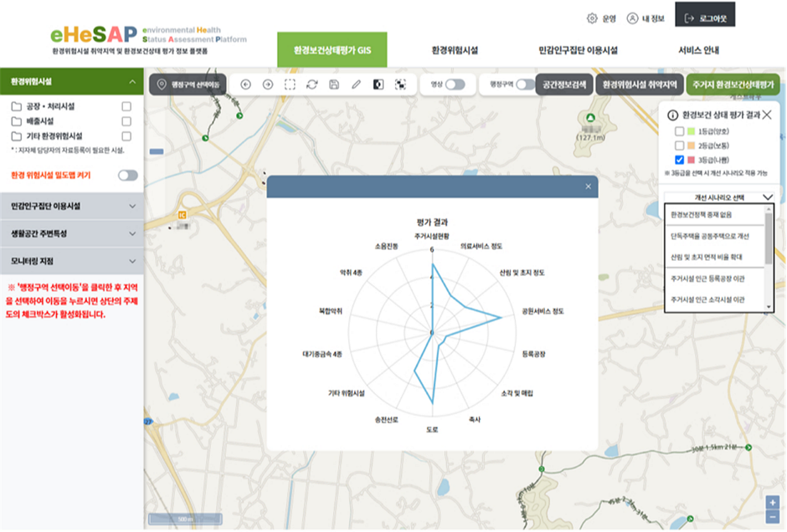Click the folder icon next to 배출시설
This screenshot has height=532, width=787.
click(17, 121)
